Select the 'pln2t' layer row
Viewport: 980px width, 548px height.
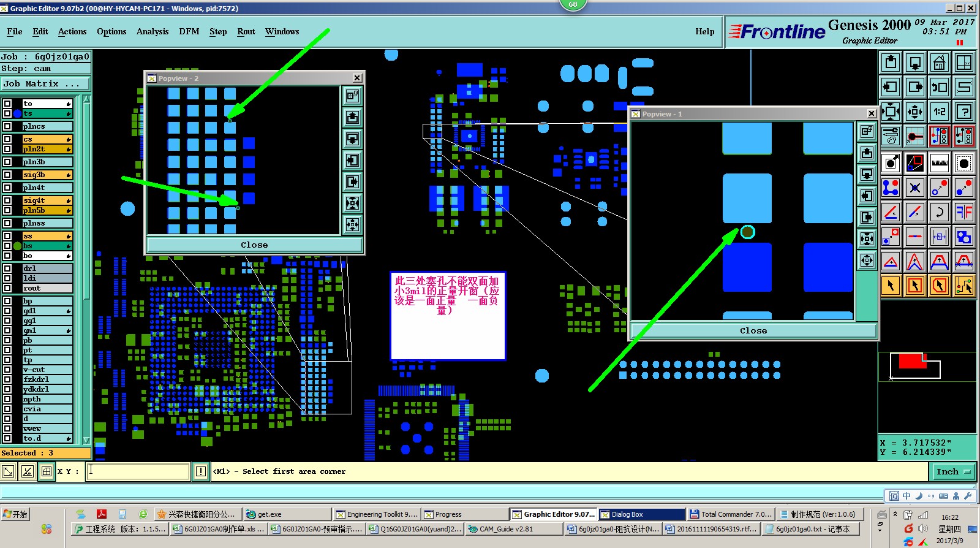coord(47,149)
